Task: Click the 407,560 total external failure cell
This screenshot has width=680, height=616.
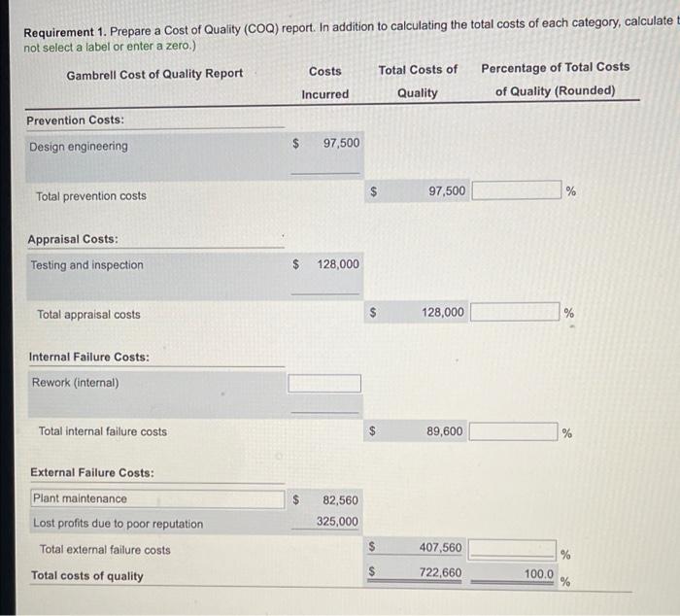Action: point(416,547)
